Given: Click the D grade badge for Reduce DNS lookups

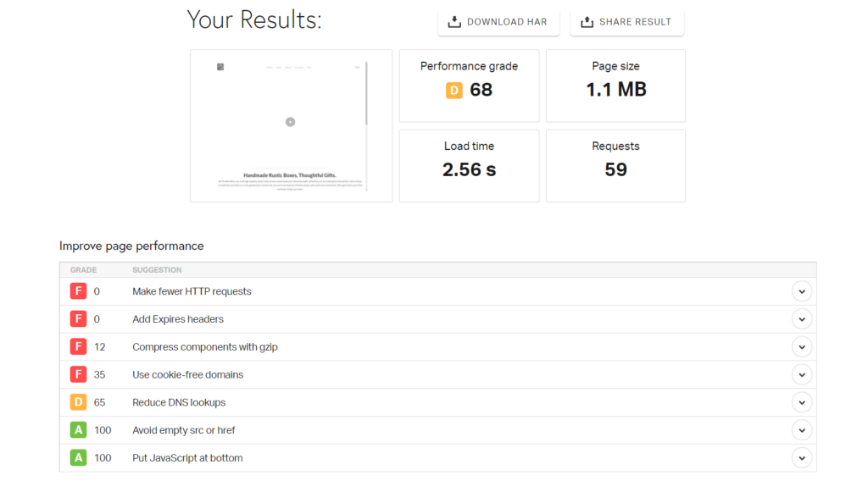Looking at the screenshot, I should pyautogui.click(x=78, y=402).
